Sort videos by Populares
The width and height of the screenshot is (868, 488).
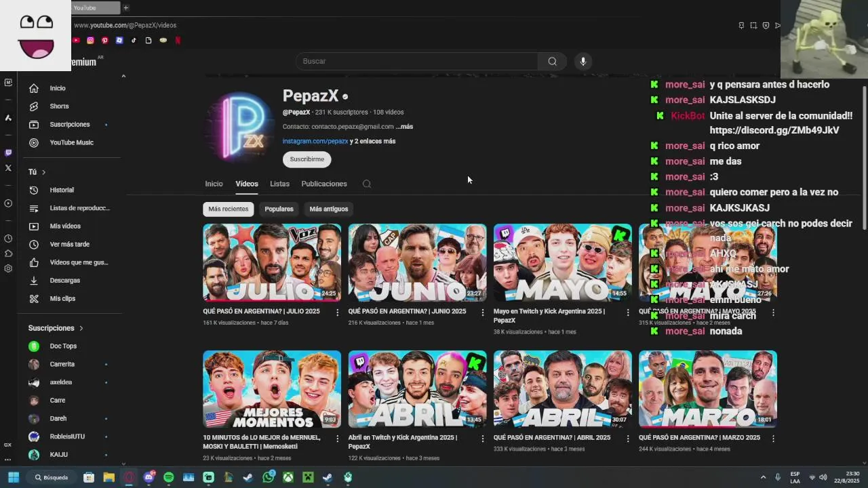click(279, 209)
